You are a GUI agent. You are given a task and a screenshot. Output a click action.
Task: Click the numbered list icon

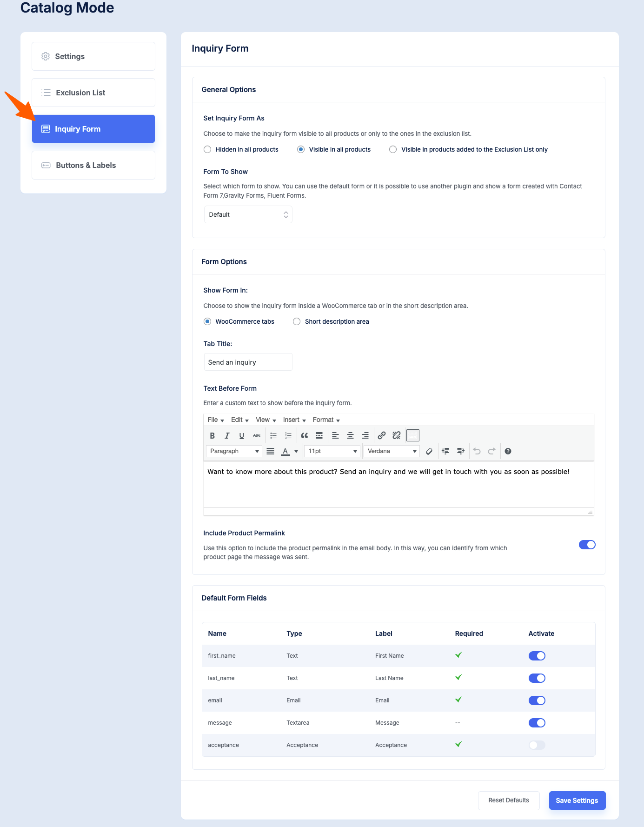[x=288, y=436]
